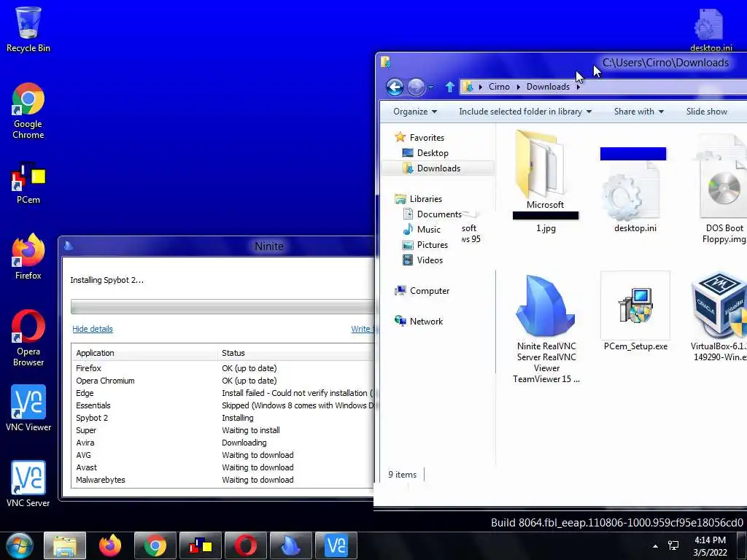Open PCem from the taskbar
Screen dimensions: 747x560
click(201, 545)
